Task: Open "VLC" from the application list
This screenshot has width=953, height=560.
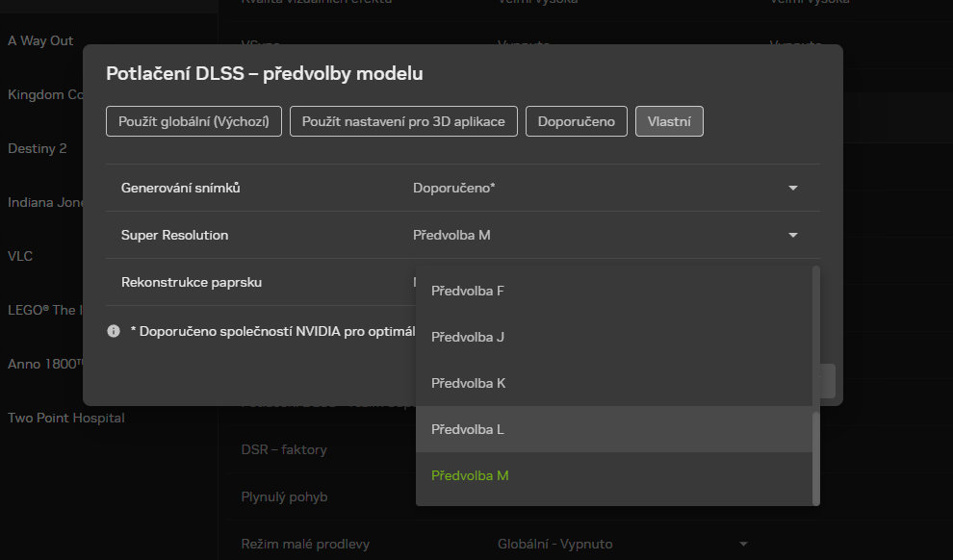Action: pos(19,256)
